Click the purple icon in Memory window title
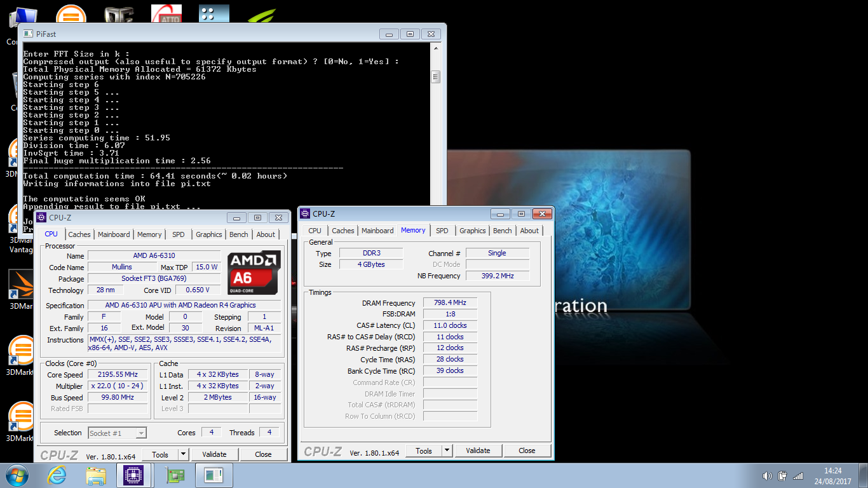This screenshot has width=868, height=488. [x=305, y=214]
